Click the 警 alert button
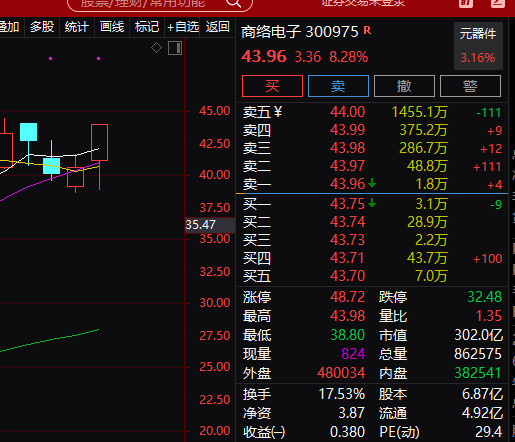The height and width of the screenshot is (442, 515). 470,86
